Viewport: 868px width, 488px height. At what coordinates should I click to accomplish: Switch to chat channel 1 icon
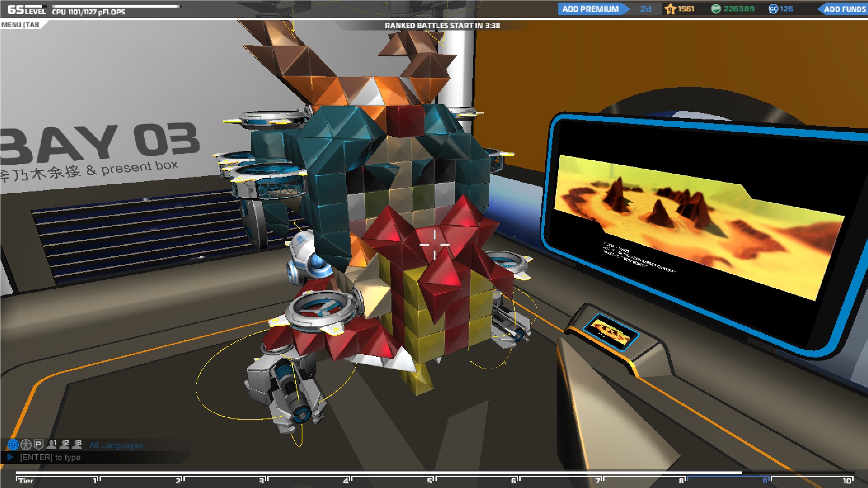52,444
